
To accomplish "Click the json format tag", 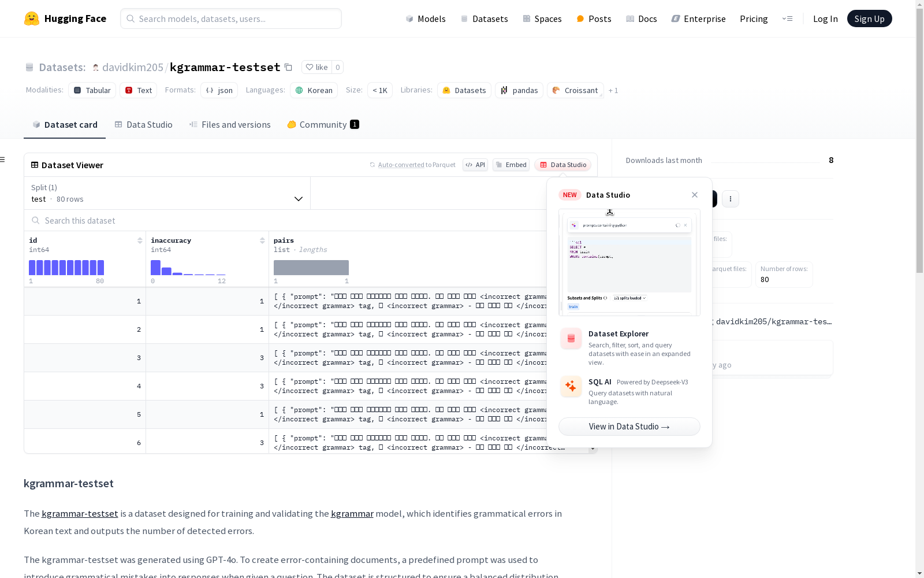I will (x=219, y=90).
